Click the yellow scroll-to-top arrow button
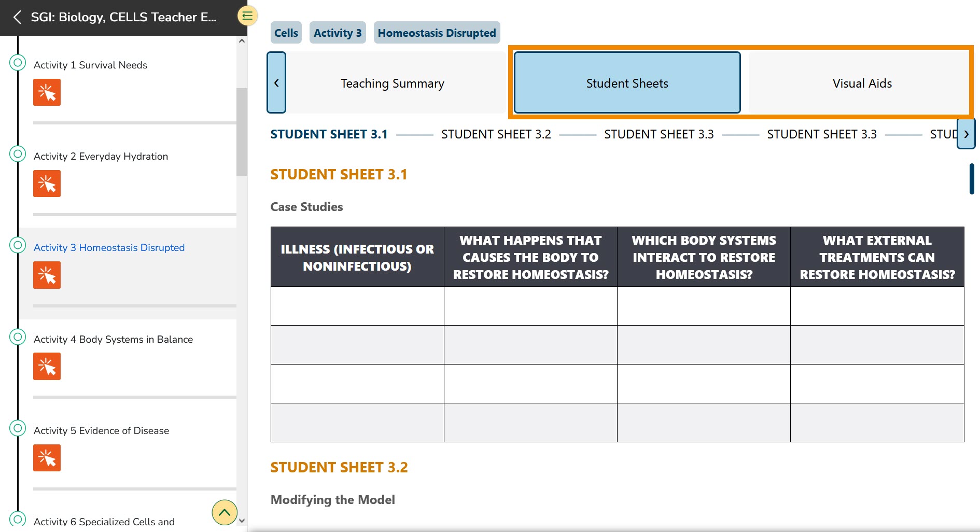This screenshot has height=532, width=980. (224, 512)
